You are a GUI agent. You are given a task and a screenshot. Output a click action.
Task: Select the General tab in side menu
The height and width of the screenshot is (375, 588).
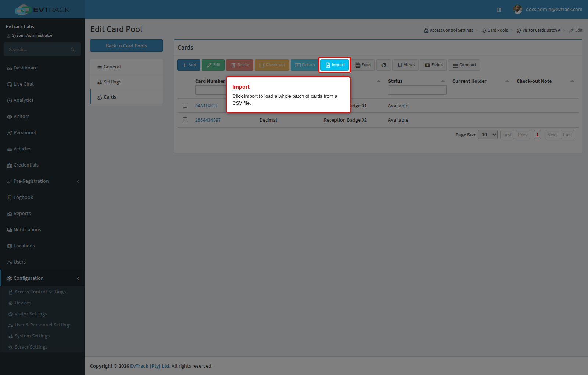tap(126, 67)
